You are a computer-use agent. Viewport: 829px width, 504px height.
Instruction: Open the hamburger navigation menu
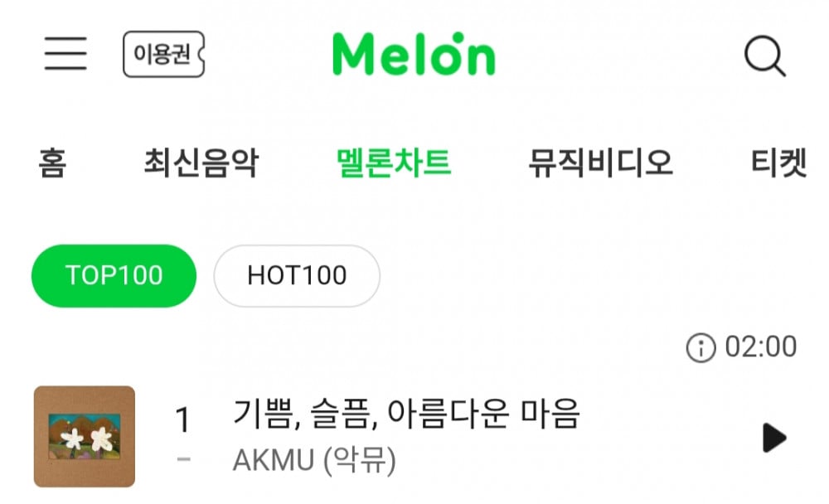click(65, 54)
